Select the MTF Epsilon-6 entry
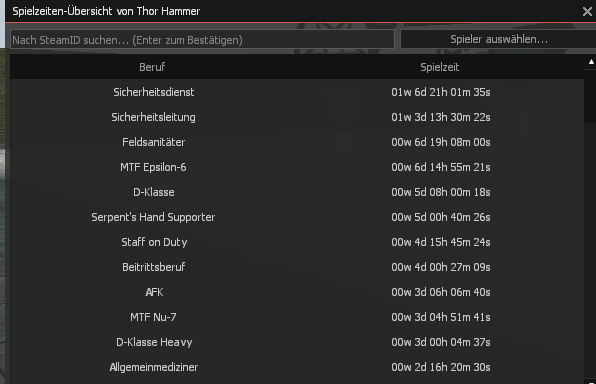596x384 pixels. coord(297,167)
